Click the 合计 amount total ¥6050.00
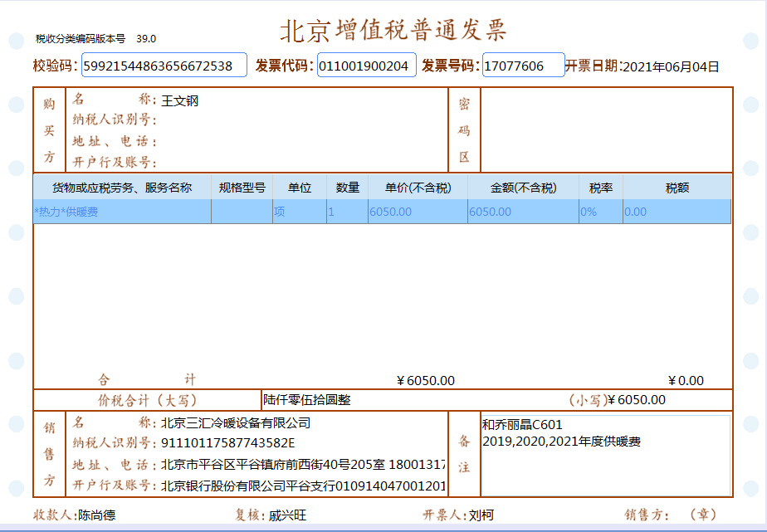Viewport: 767px width, 532px height. click(x=426, y=380)
